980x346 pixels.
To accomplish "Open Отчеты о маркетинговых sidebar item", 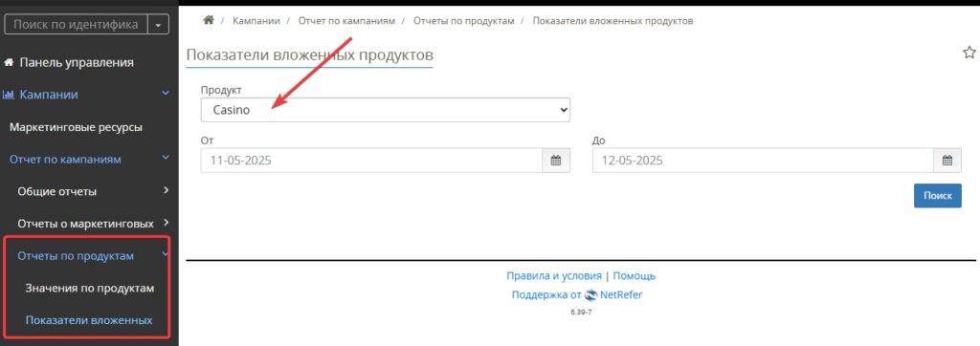I will (x=86, y=224).
